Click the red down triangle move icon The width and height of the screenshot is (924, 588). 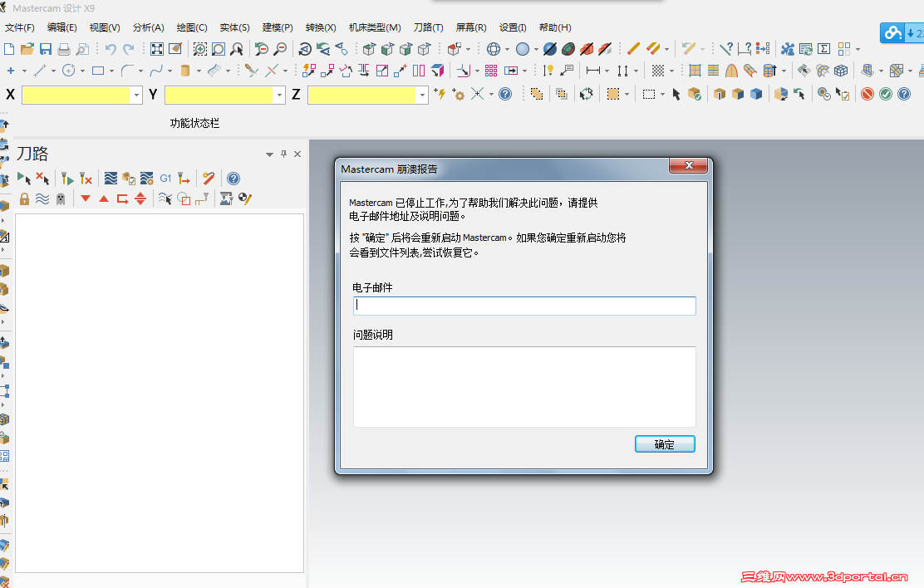click(x=86, y=198)
